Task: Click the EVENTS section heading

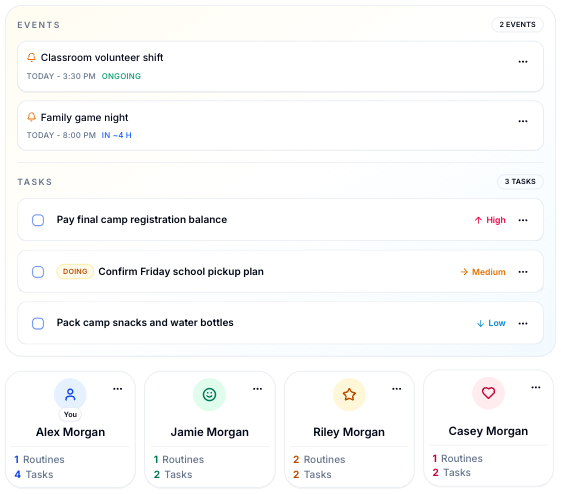Action: click(x=39, y=25)
